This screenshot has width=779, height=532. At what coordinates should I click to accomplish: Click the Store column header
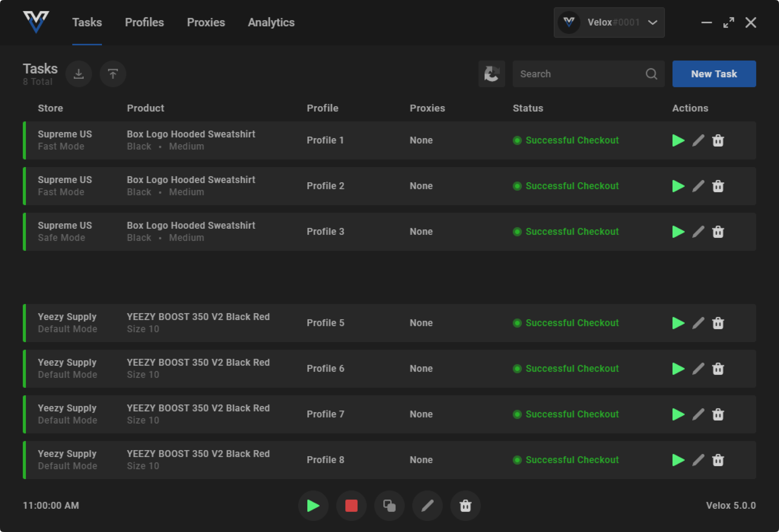[x=51, y=108]
